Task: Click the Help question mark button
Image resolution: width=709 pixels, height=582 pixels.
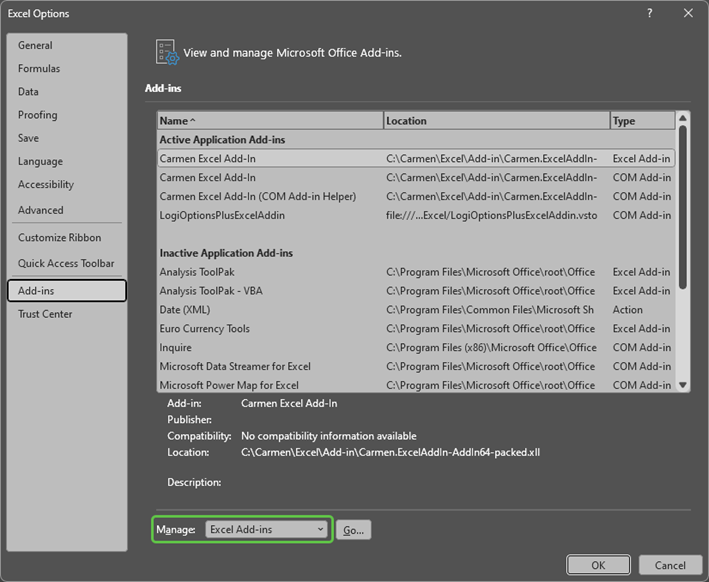Action: tap(650, 13)
